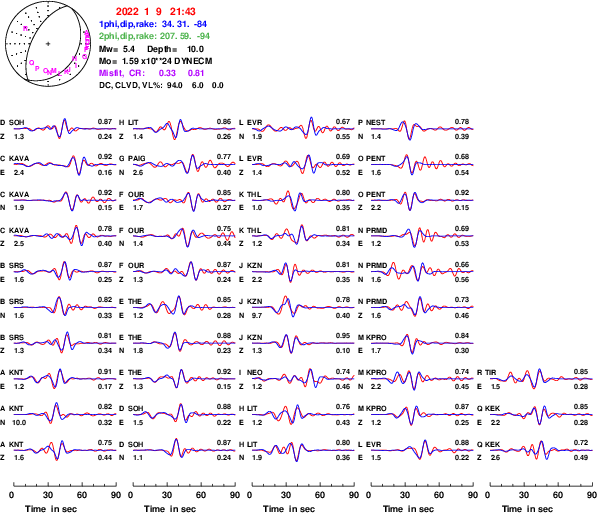Click the third column Time in sec label
The height and width of the screenshot is (513, 597).
289,509
